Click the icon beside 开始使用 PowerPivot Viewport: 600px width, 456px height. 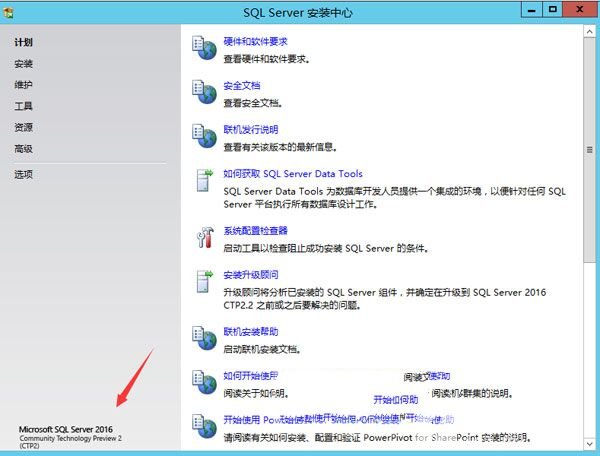[203, 426]
